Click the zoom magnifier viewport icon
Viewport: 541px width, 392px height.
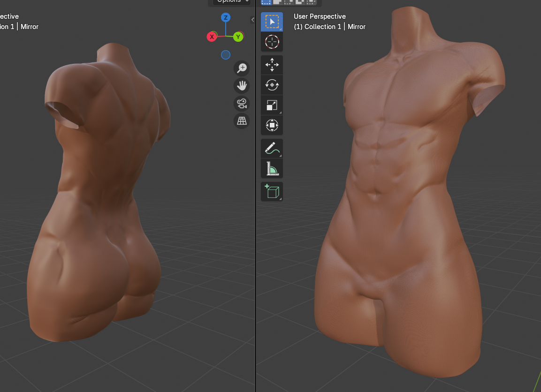[242, 68]
